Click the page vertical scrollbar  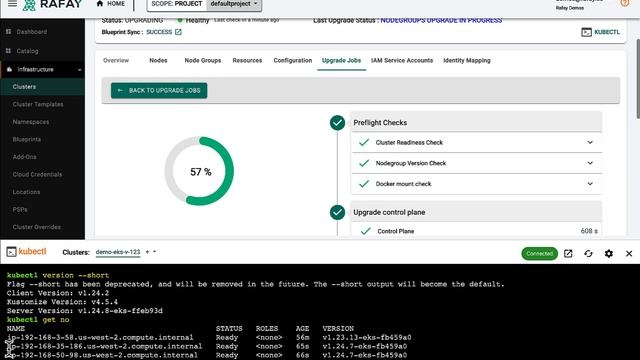coord(638,78)
